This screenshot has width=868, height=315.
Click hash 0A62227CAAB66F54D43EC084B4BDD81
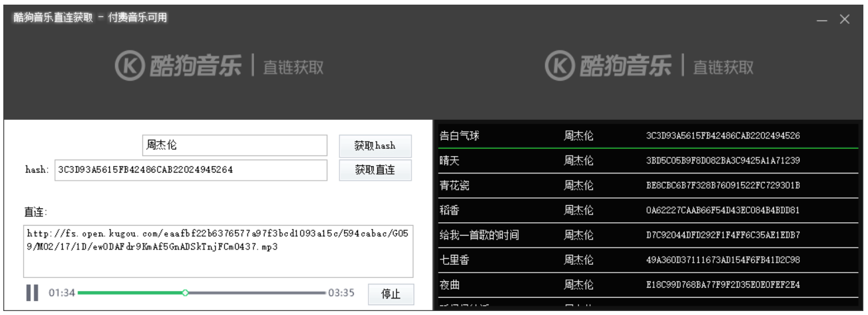click(723, 210)
